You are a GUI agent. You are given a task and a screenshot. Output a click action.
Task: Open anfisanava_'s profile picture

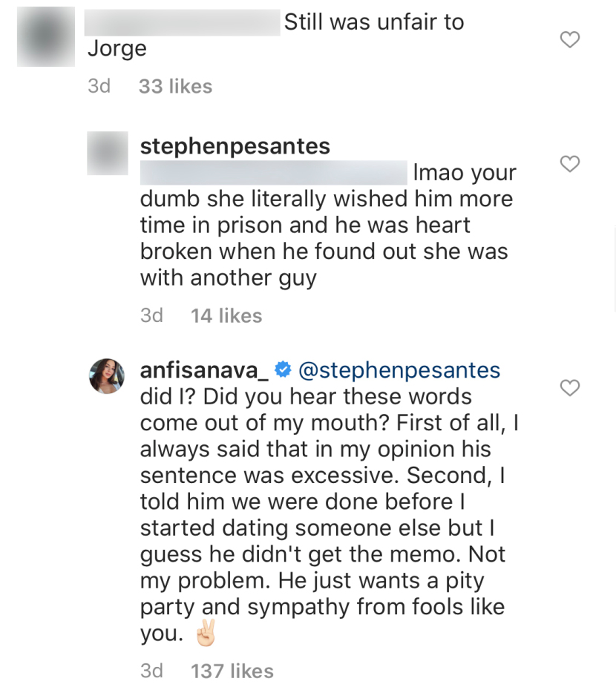coord(107,376)
